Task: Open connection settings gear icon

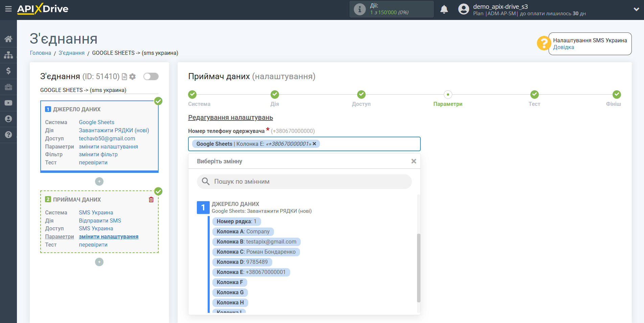Action: point(133,77)
